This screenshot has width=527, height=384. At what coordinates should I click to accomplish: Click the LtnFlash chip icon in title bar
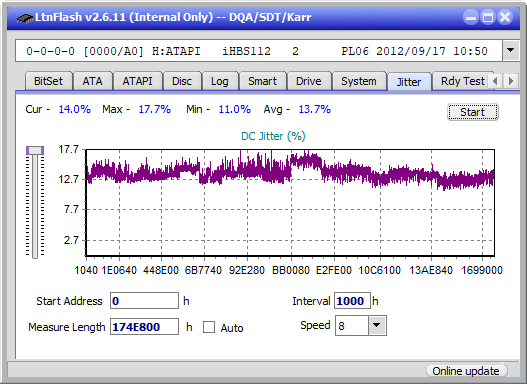(x=25, y=17)
